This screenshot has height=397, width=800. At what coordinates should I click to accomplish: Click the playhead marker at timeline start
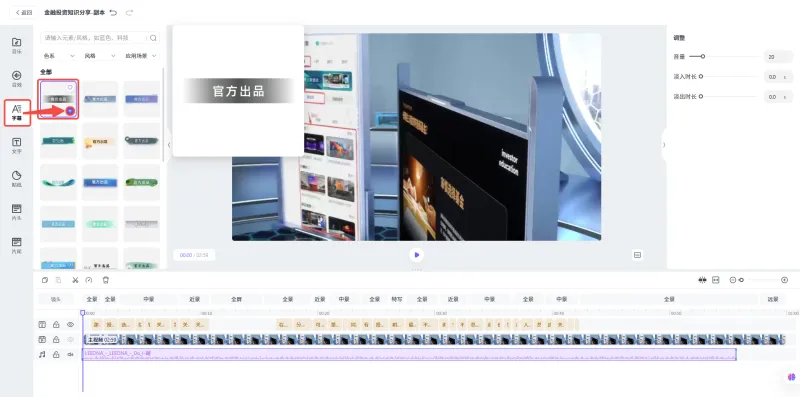tap(83, 312)
